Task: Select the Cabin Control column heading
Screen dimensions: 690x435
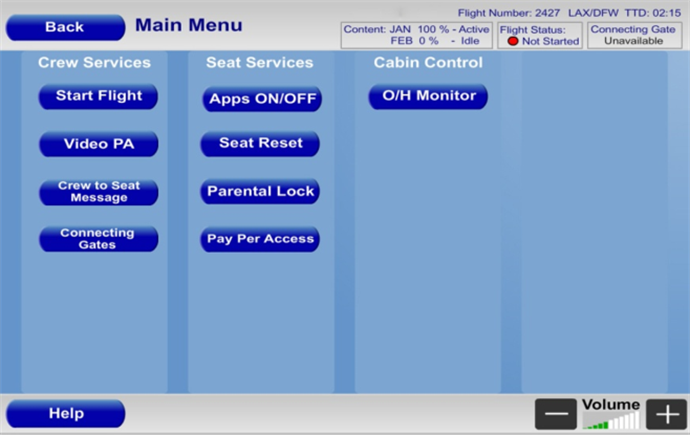Action: pyautogui.click(x=428, y=63)
